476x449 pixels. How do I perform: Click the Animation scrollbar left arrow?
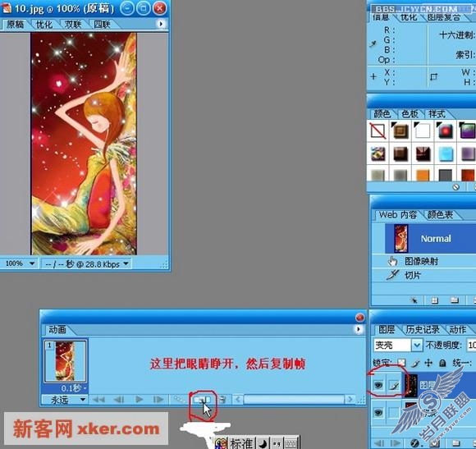click(238, 399)
